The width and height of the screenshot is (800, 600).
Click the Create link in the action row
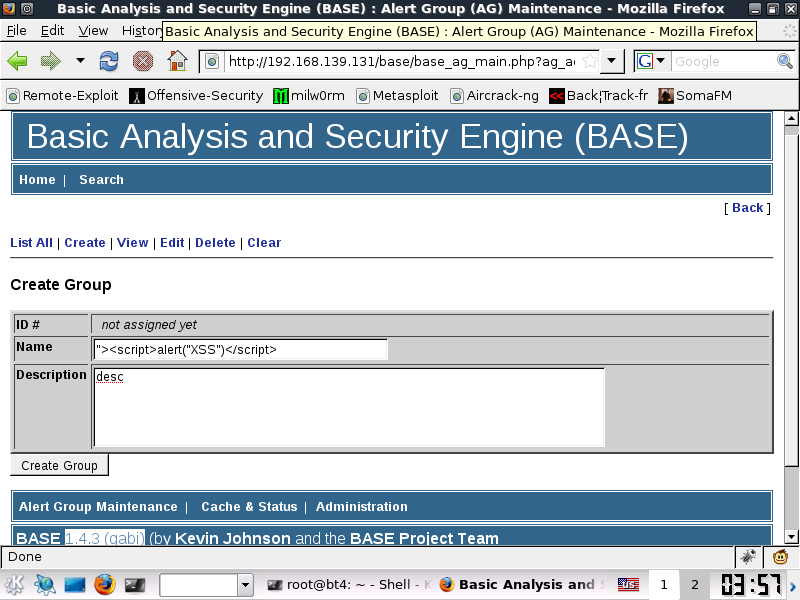click(85, 243)
